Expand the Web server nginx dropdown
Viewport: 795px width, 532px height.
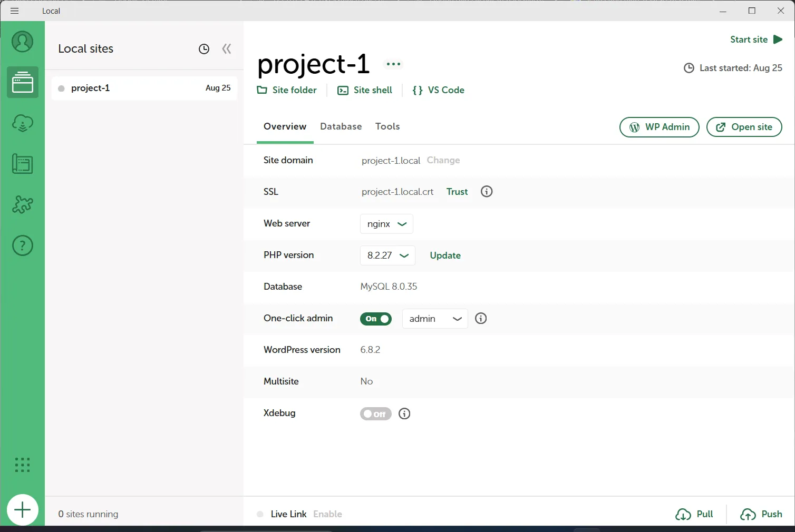tap(386, 224)
